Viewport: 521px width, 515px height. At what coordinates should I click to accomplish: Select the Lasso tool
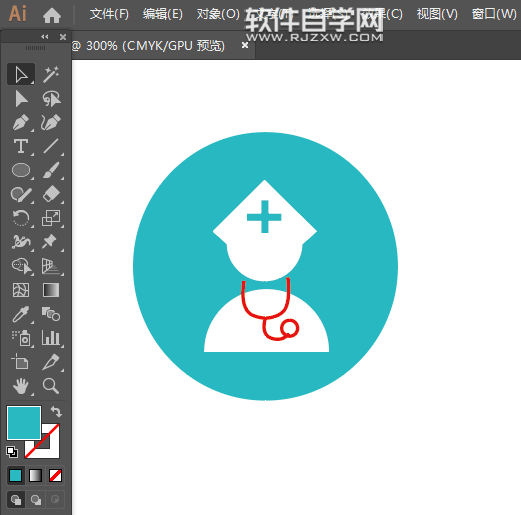pyautogui.click(x=51, y=99)
